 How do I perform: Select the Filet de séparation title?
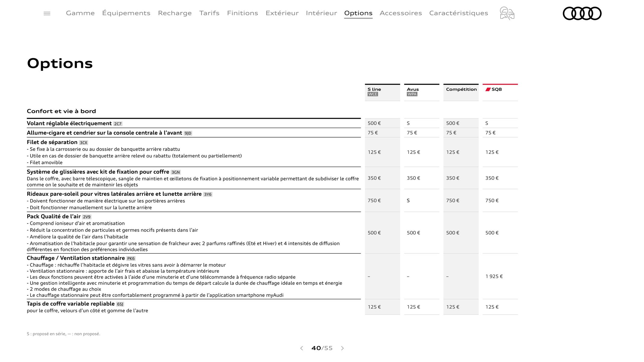52,142
